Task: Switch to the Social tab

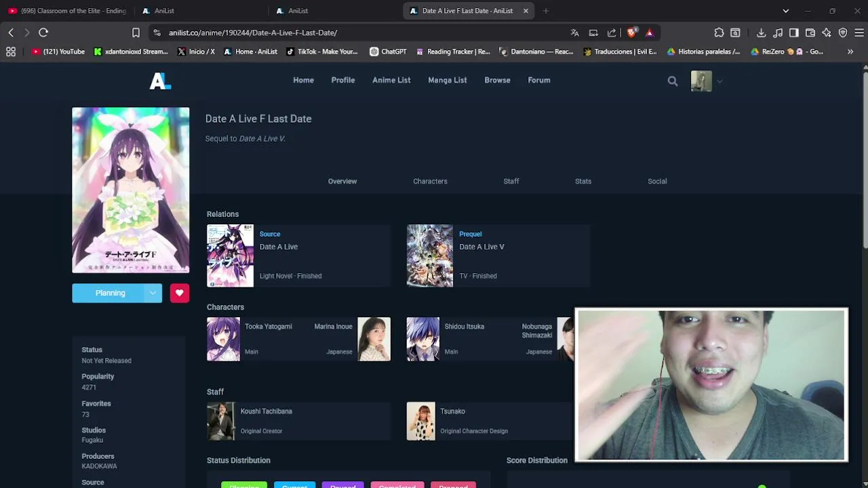Action: (657, 181)
